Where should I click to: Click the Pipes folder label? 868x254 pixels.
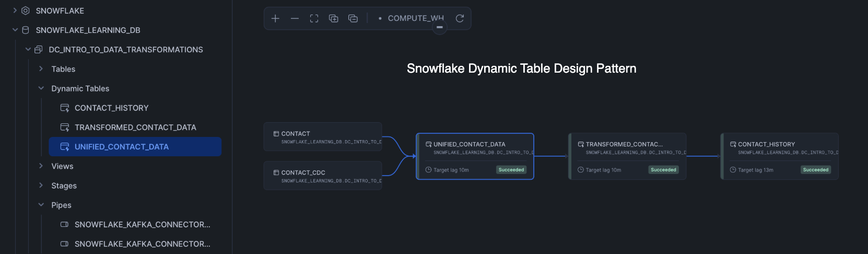[61, 205]
